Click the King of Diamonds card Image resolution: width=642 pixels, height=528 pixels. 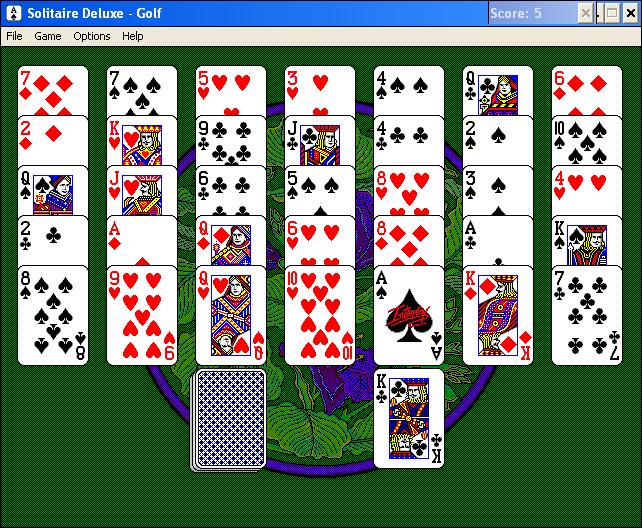tap(498, 315)
